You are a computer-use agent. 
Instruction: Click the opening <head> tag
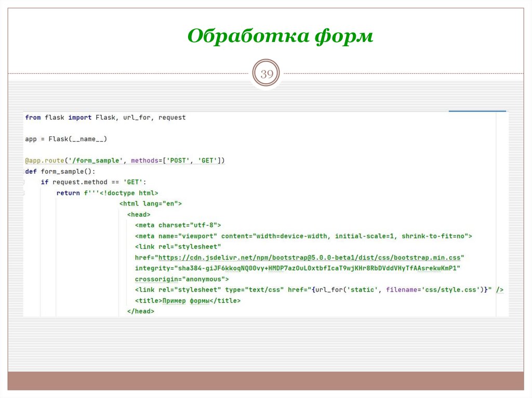point(138,214)
